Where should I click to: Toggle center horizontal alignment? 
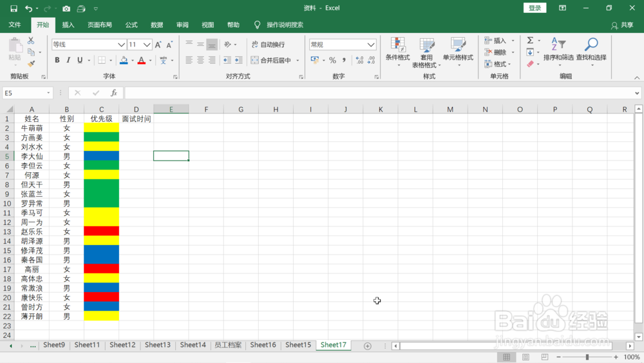pyautogui.click(x=200, y=61)
